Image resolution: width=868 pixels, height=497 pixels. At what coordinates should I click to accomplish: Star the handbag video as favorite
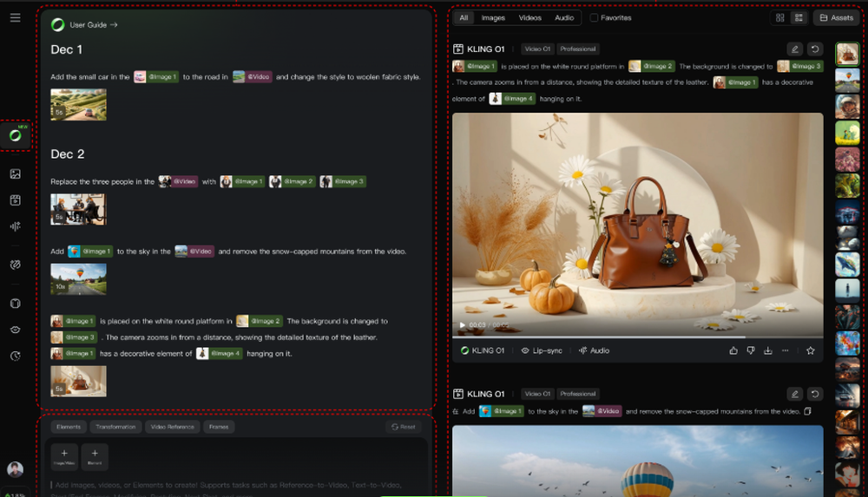(x=811, y=350)
